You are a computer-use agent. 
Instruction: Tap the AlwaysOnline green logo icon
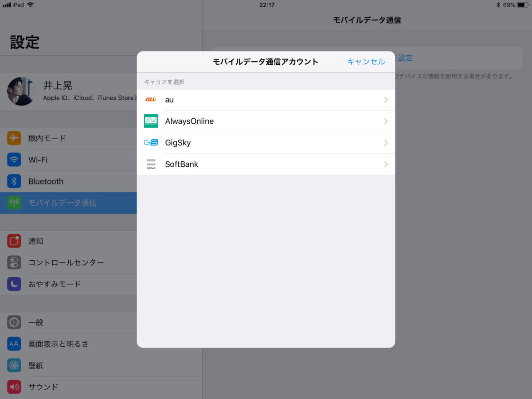[x=151, y=121]
